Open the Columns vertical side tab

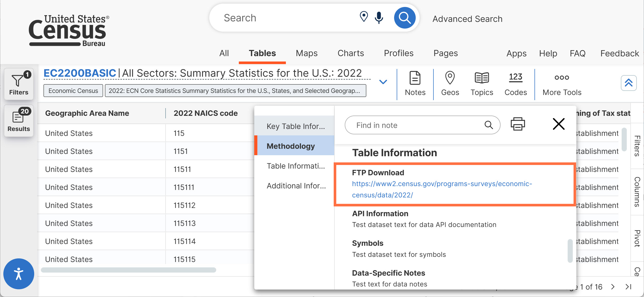coord(637,192)
